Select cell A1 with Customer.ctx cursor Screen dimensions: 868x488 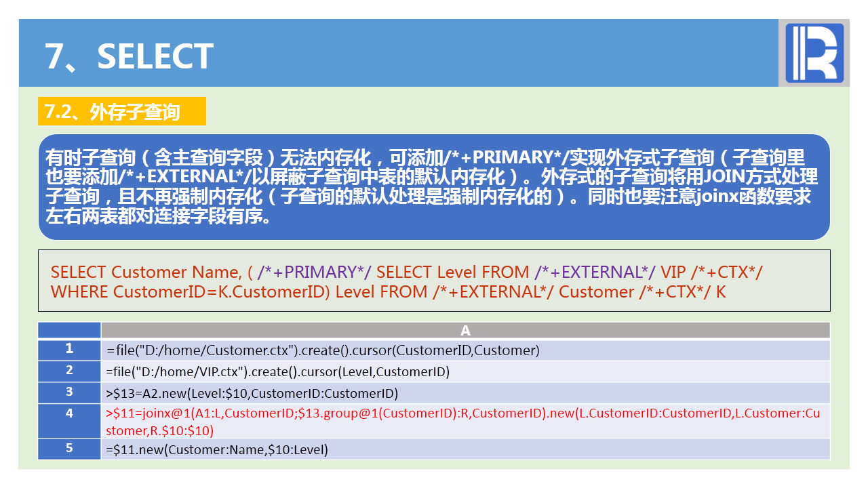(465, 350)
